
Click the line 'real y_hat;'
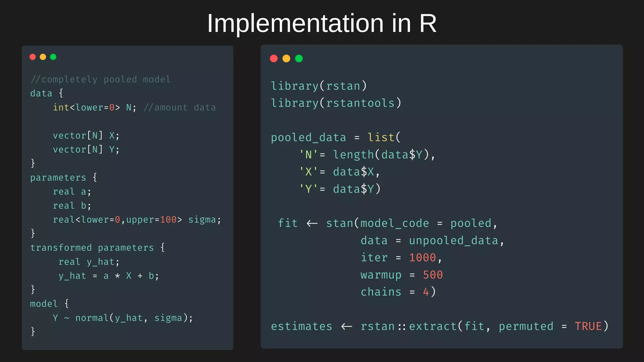pos(89,262)
